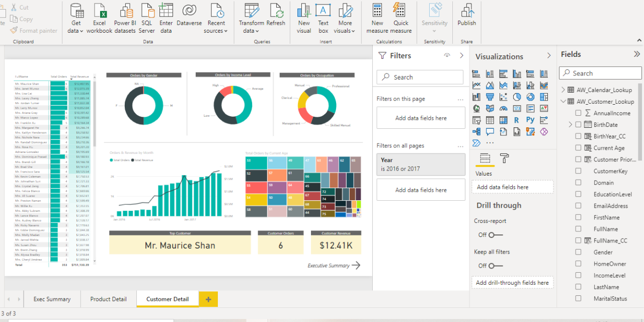
Task: Collapse the Visualizations pane
Action: pyautogui.click(x=549, y=56)
